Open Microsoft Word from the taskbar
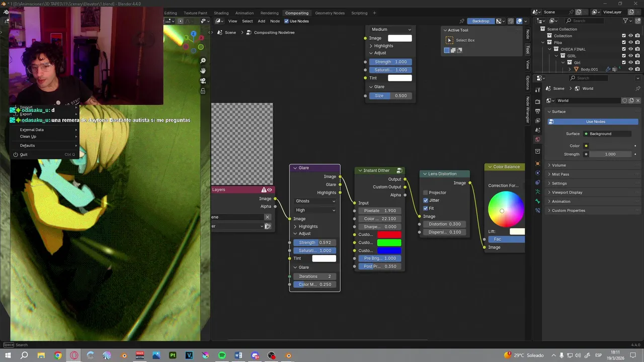The image size is (644, 362). pos(238,355)
